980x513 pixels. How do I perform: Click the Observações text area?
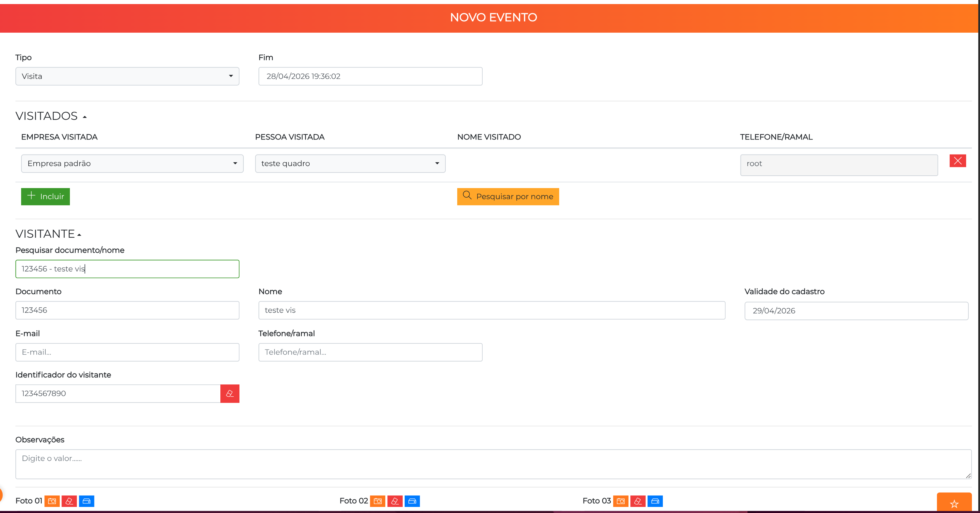[x=493, y=464]
